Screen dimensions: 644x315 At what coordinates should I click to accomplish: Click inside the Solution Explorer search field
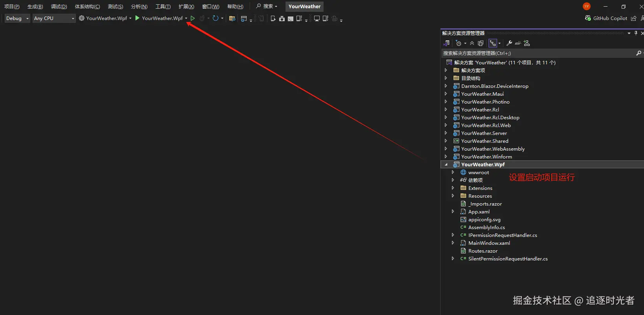coord(538,53)
